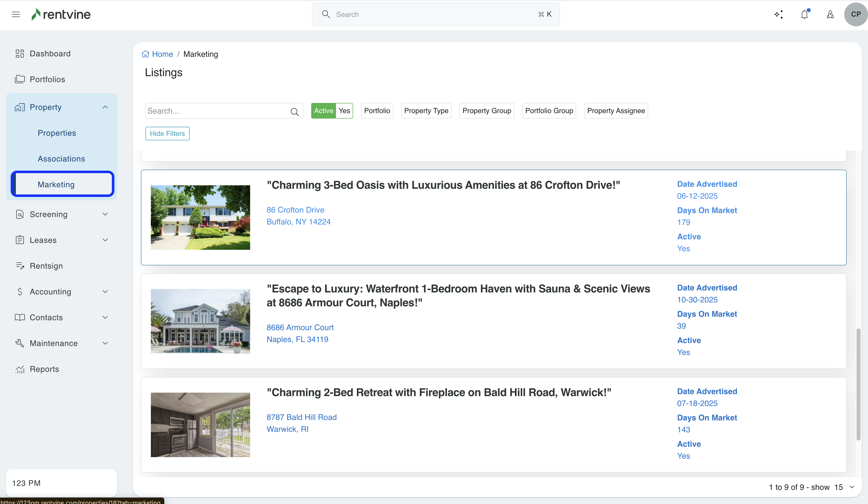The width and height of the screenshot is (868, 504).
Task: Open the 8686 Armour Court link
Action: tap(300, 327)
